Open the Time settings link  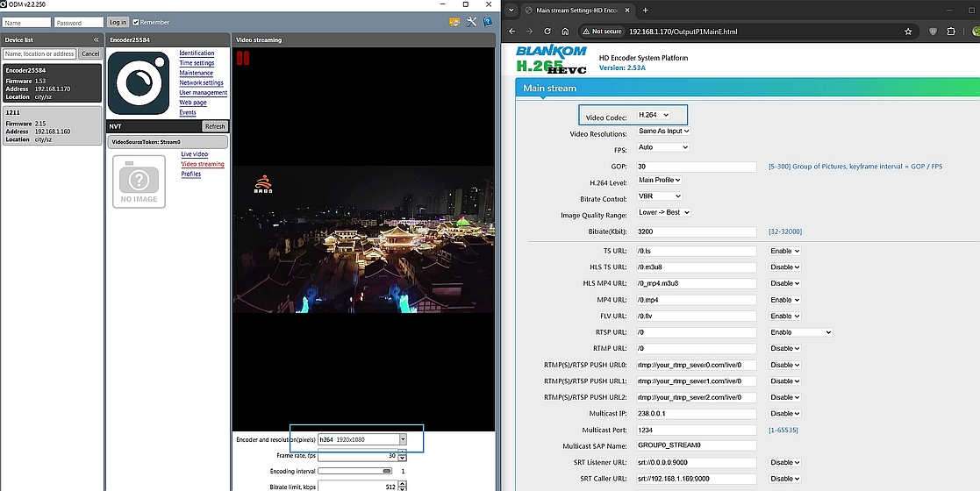(197, 63)
